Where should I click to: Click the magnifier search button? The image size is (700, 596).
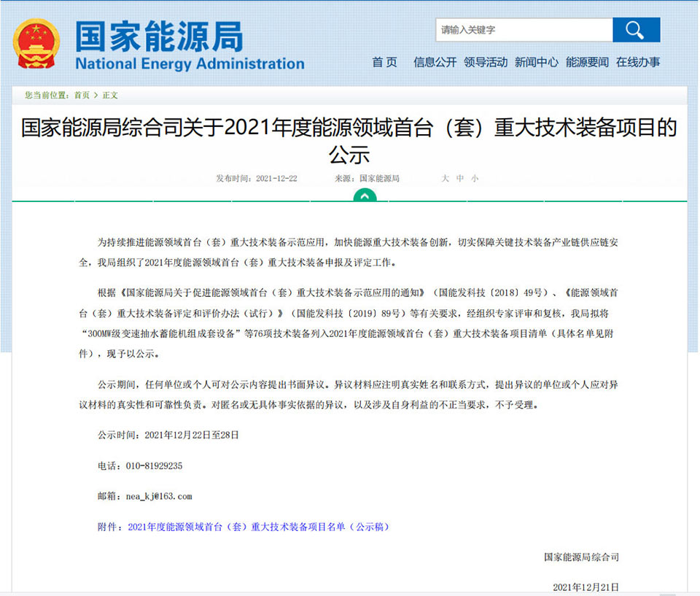636,30
